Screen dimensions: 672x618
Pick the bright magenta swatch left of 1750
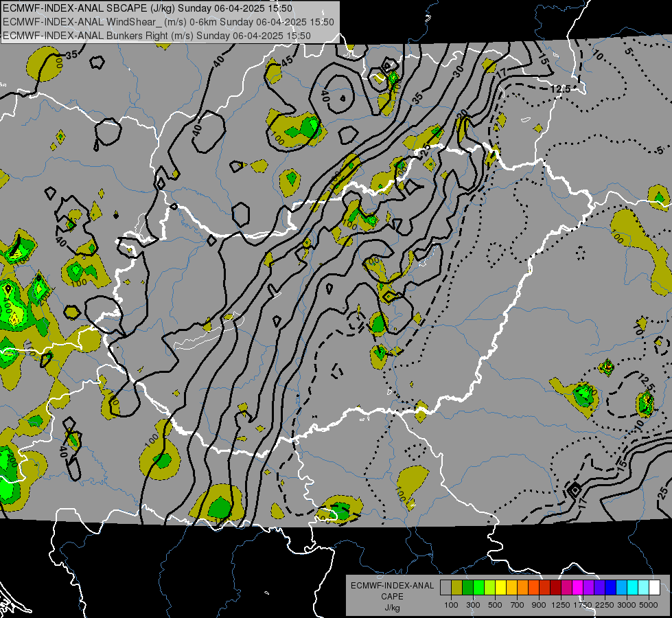578,587
